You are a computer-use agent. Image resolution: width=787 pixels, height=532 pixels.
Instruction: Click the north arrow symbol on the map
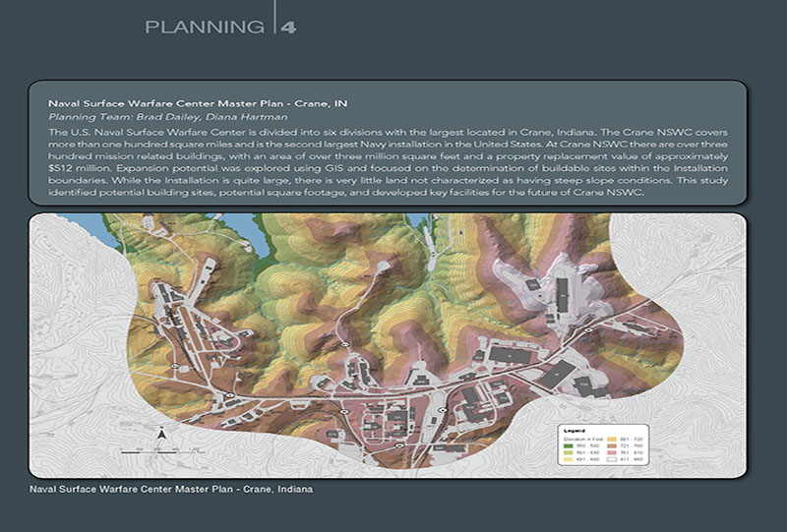pyautogui.click(x=162, y=433)
